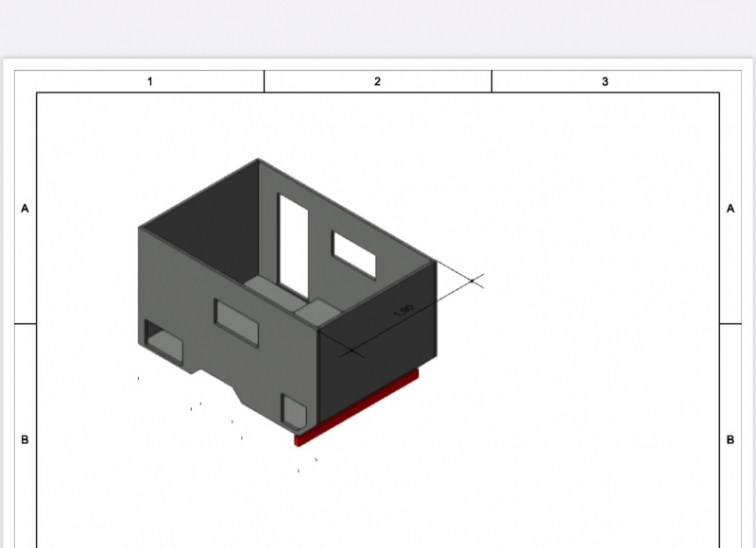
Task: Click column zone label 1 in top border
Action: click(x=149, y=81)
